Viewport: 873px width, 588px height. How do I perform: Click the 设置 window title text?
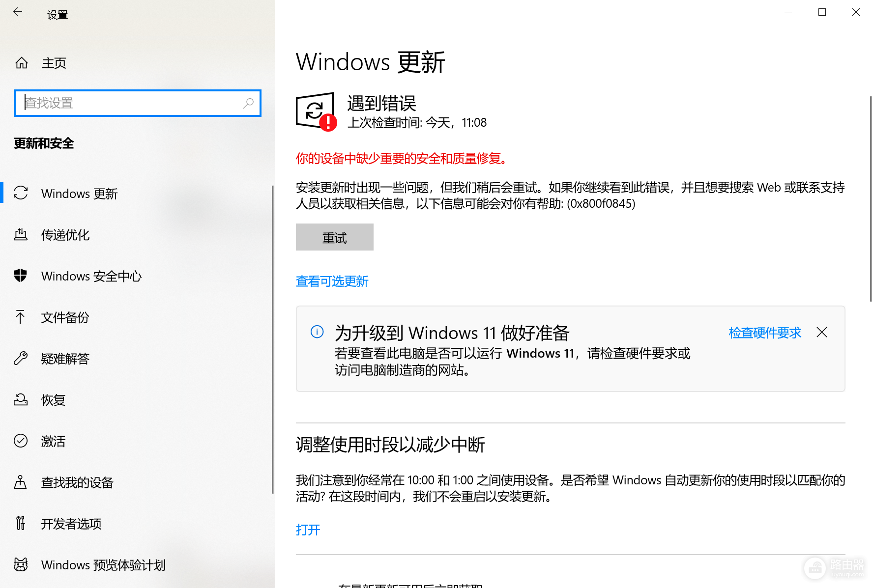pos(58,15)
